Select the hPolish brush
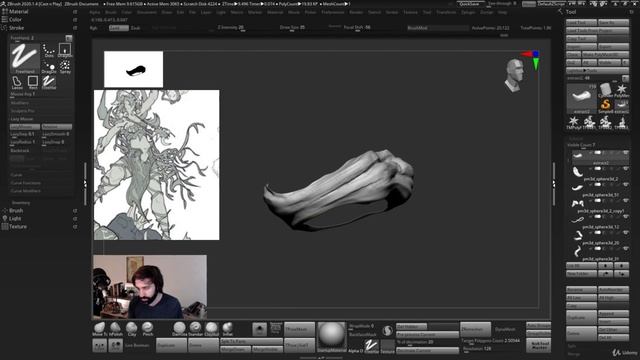 116,329
